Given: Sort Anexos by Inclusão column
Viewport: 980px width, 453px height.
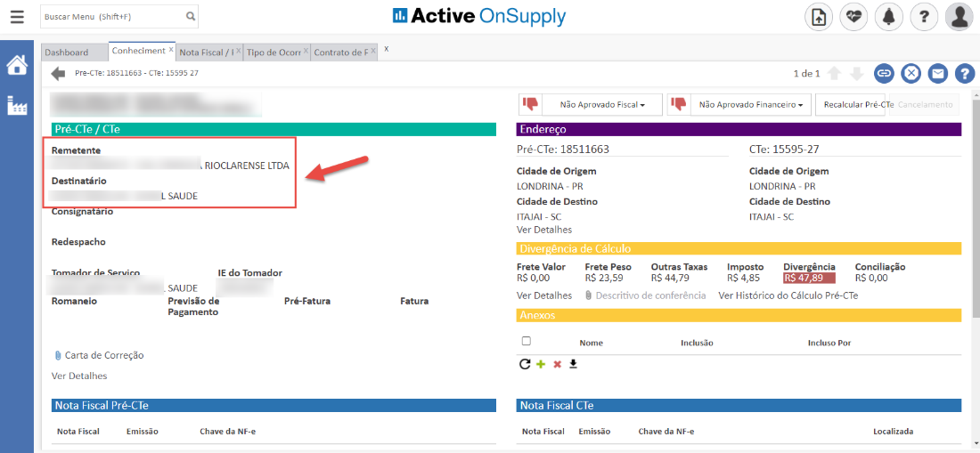Looking at the screenshot, I should pos(697,344).
